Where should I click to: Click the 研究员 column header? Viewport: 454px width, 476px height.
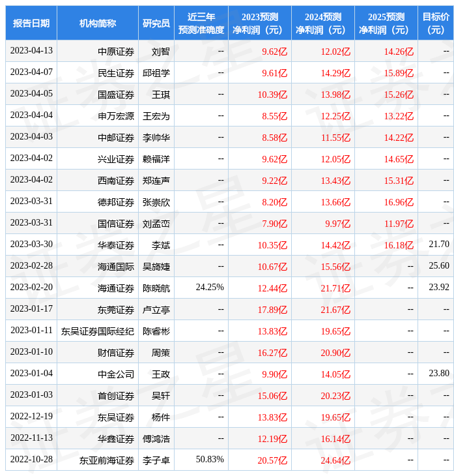tap(156, 23)
